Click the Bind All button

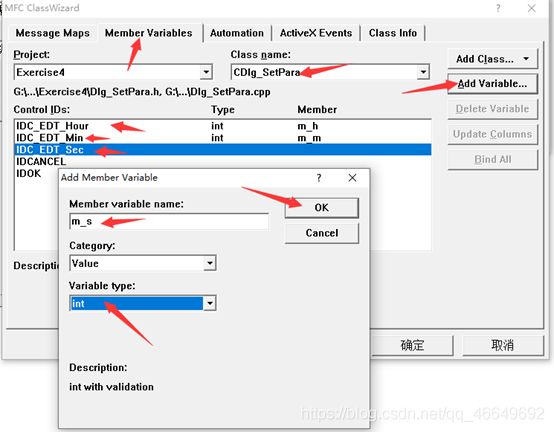click(x=492, y=159)
